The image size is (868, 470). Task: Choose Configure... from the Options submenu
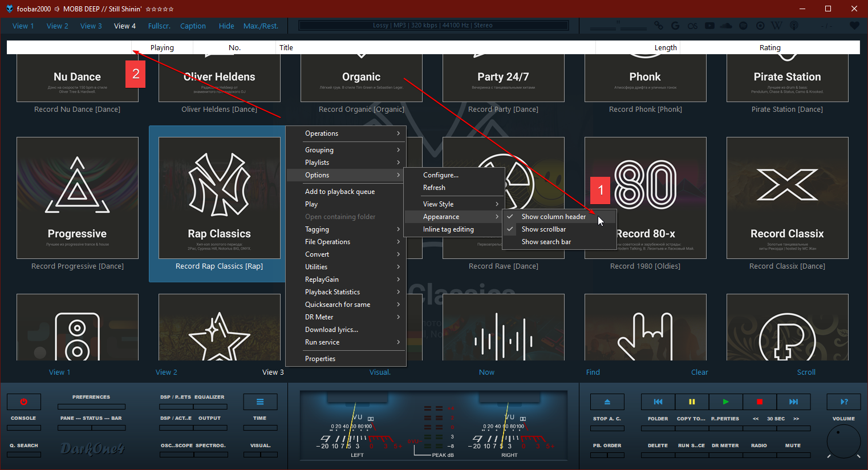454,175
